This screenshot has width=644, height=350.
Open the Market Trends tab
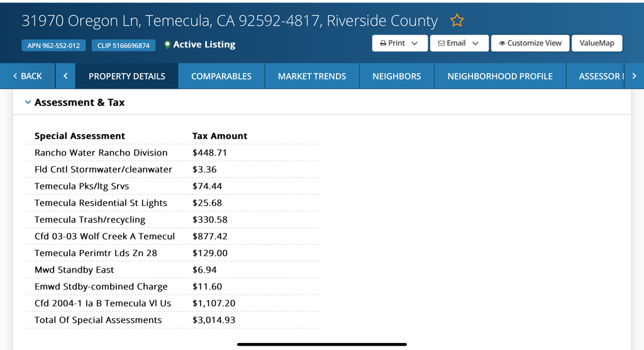[x=312, y=76]
